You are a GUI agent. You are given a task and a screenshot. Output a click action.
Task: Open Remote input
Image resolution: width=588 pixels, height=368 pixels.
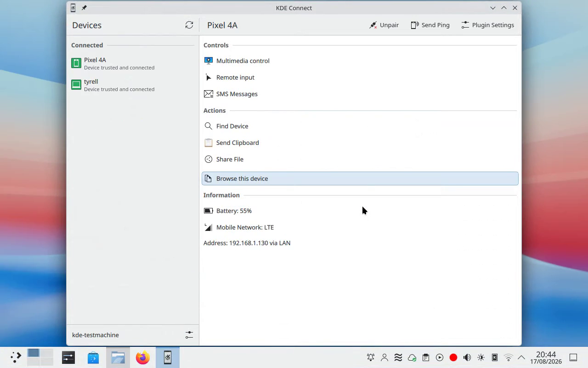click(360, 77)
